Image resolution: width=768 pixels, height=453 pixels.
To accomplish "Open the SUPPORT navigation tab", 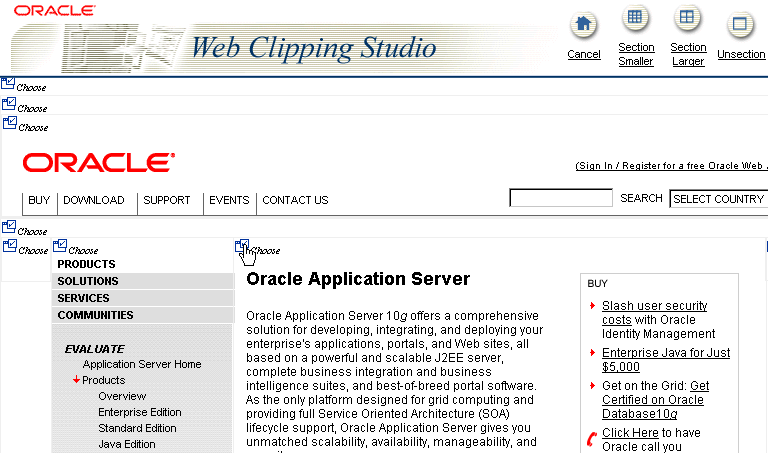I will pos(167,200).
